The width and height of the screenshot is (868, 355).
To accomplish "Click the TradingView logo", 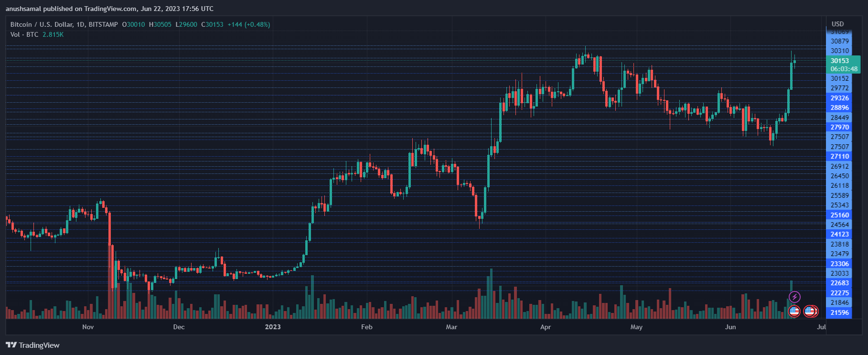I will coord(32,345).
